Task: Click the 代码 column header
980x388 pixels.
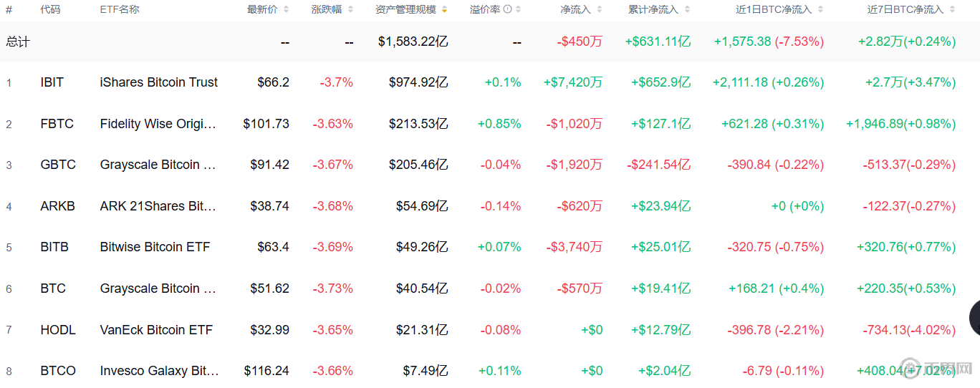Action: tap(50, 9)
